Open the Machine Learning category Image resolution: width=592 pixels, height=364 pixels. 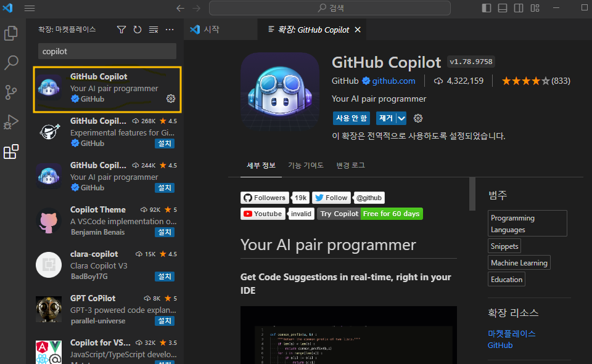[x=519, y=262]
